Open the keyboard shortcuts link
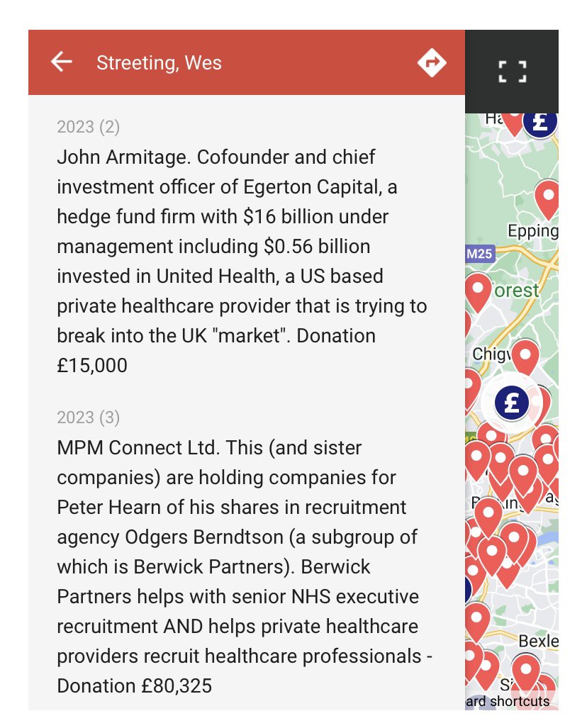This screenshot has height=728, width=587. coord(508,701)
